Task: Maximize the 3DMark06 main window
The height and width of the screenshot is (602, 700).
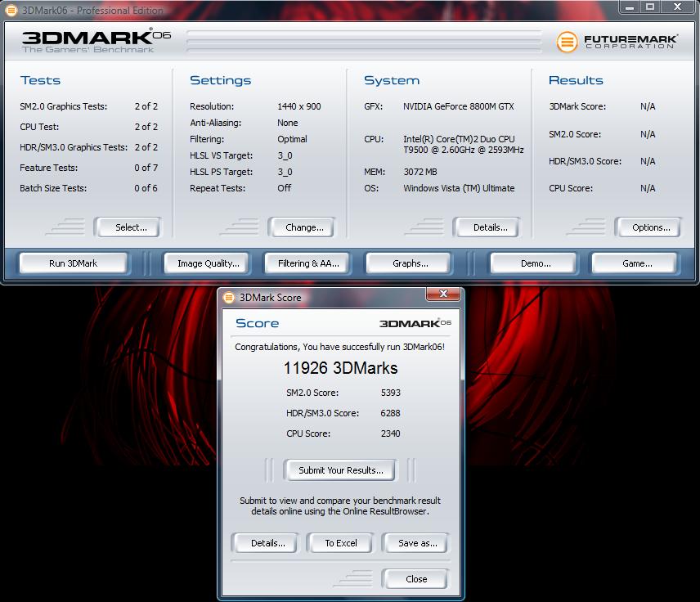Action: [x=650, y=7]
